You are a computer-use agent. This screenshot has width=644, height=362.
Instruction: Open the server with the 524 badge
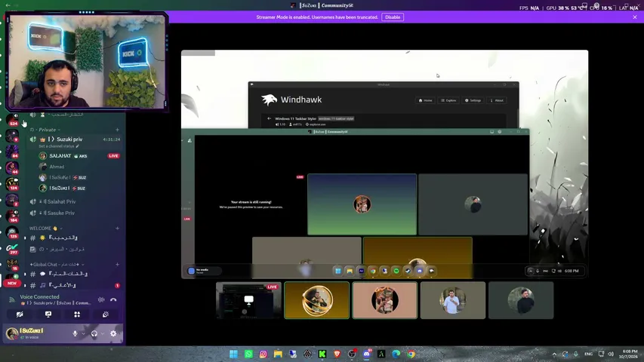coord(12,119)
